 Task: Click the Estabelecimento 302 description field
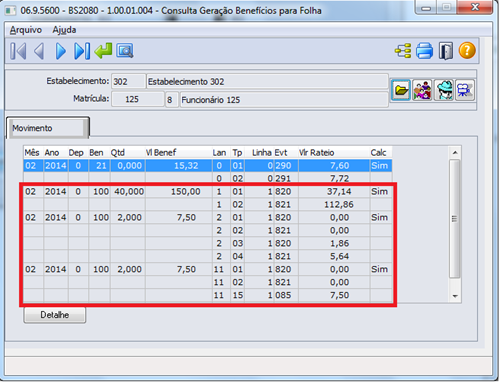[x=267, y=81]
